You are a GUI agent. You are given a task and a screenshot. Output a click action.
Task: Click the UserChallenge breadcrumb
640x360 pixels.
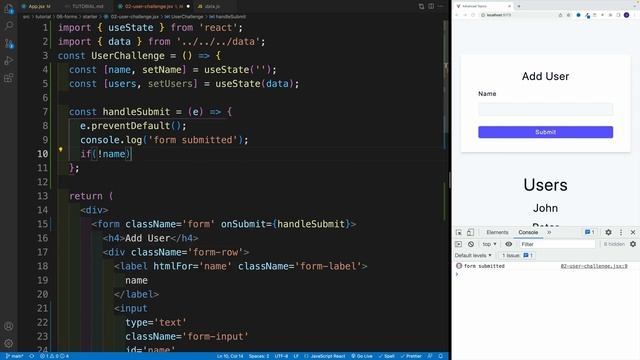pyautogui.click(x=187, y=17)
